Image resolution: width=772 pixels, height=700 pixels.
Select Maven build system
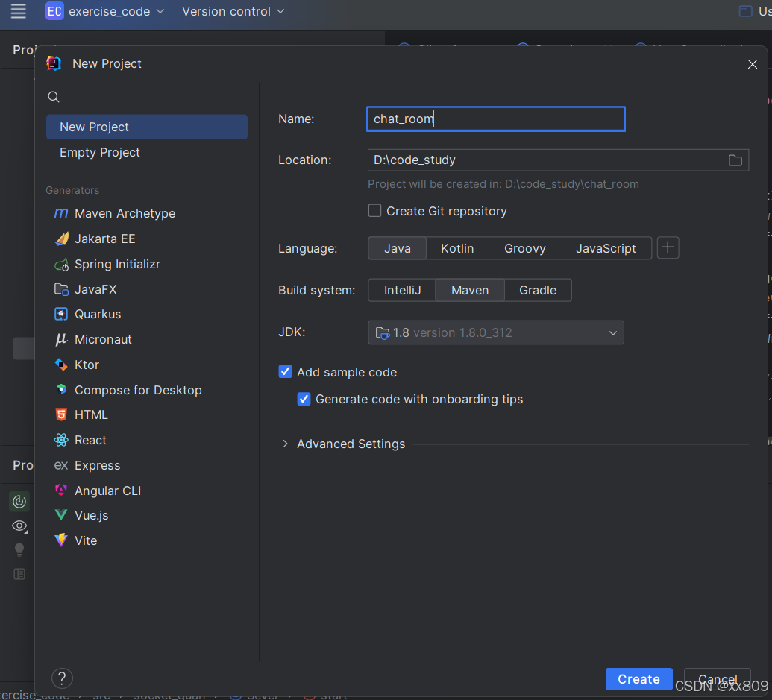click(x=470, y=290)
